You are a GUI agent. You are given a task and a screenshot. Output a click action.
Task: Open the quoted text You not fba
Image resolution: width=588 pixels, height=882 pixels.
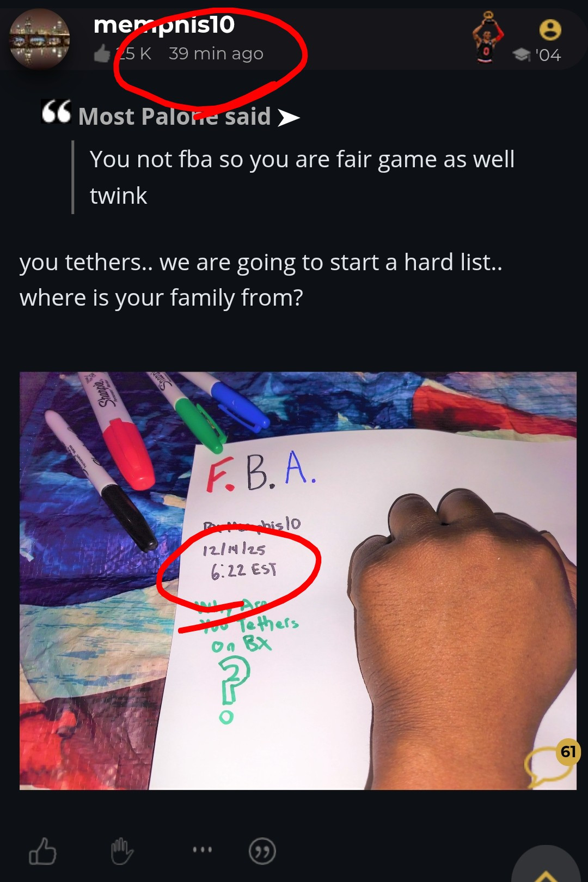coord(302,177)
